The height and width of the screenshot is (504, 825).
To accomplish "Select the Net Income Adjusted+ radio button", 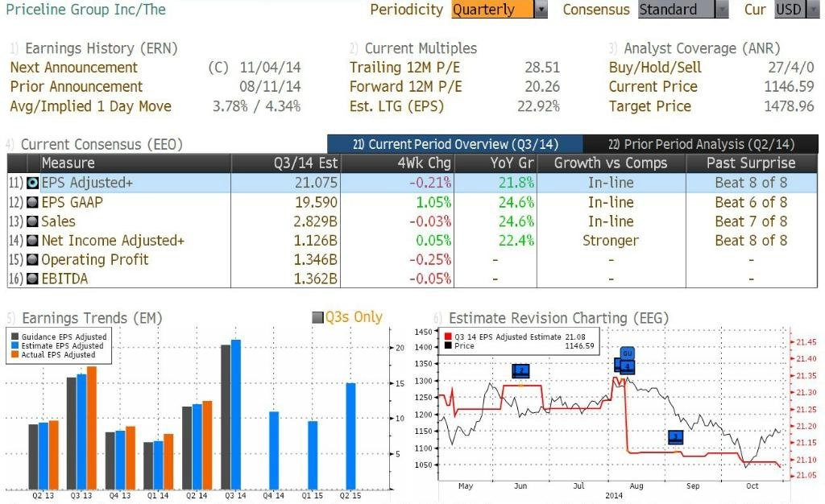I will click(32, 241).
